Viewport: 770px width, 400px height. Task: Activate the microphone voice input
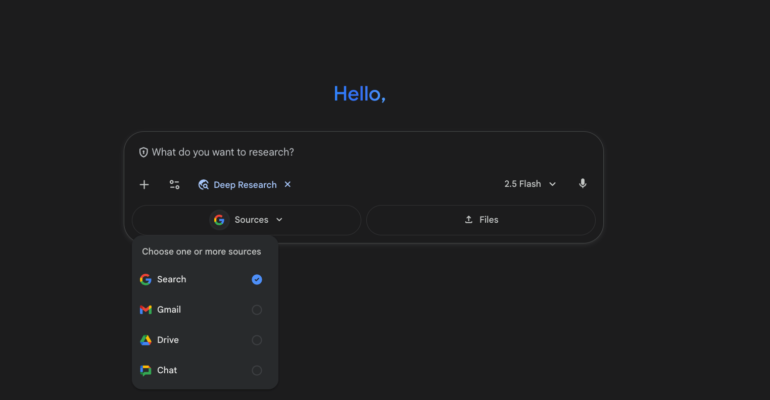coord(582,184)
